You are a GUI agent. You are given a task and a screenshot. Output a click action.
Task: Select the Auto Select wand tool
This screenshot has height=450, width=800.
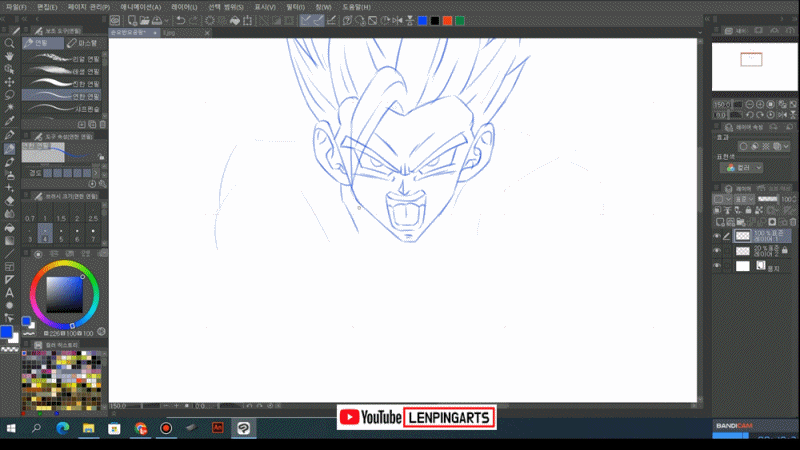click(x=9, y=108)
